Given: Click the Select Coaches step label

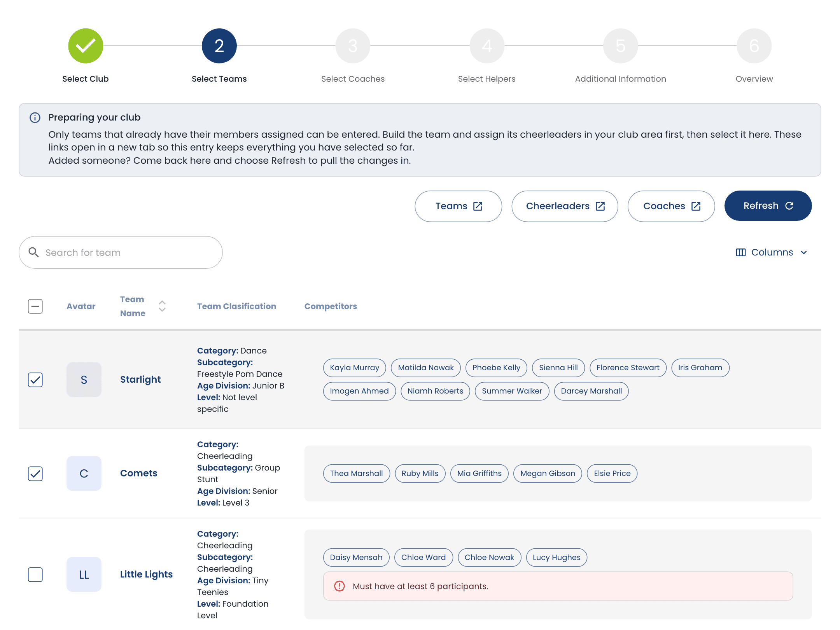Looking at the screenshot, I should pos(353,79).
